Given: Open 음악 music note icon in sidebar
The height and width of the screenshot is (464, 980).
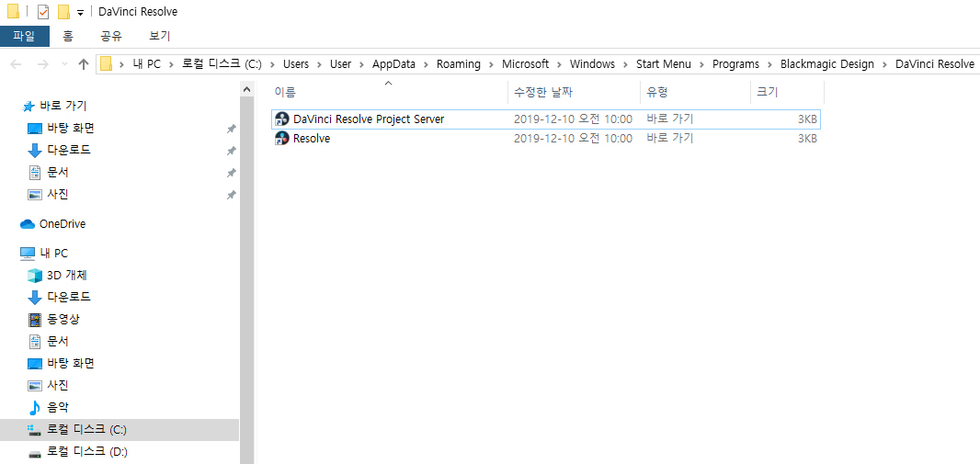Looking at the screenshot, I should pos(34,407).
